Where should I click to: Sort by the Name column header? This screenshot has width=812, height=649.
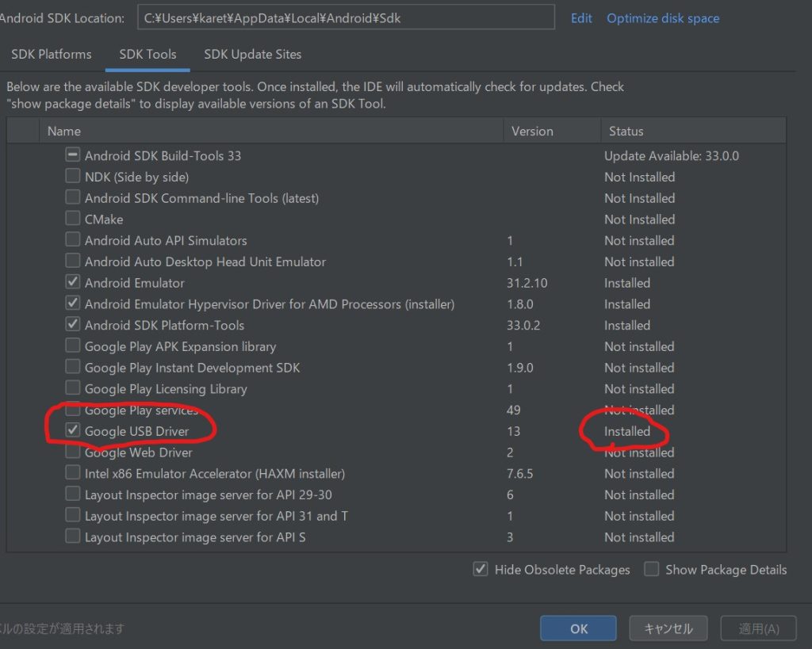click(x=271, y=131)
